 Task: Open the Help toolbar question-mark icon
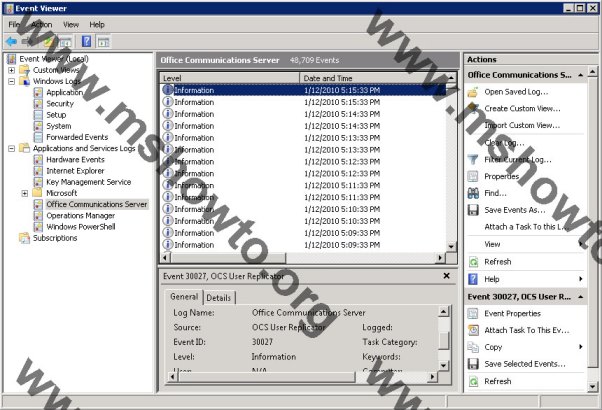[x=87, y=41]
